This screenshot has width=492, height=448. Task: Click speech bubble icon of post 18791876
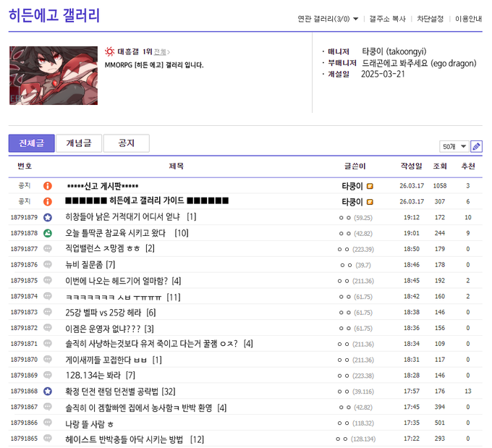pos(47,264)
